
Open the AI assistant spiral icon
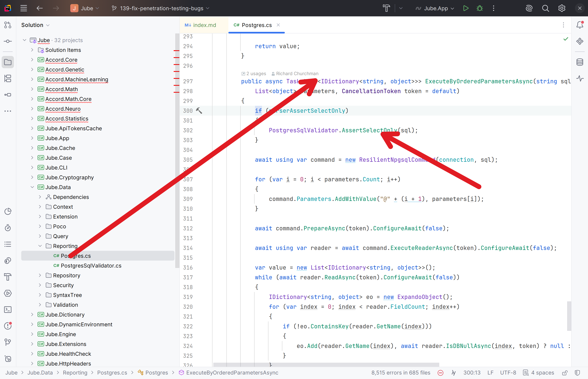[x=529, y=8]
